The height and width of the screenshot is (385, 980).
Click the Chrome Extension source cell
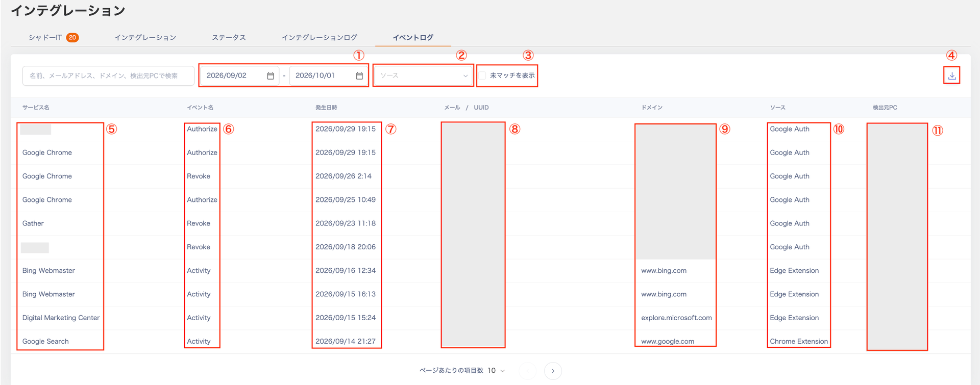tap(799, 341)
